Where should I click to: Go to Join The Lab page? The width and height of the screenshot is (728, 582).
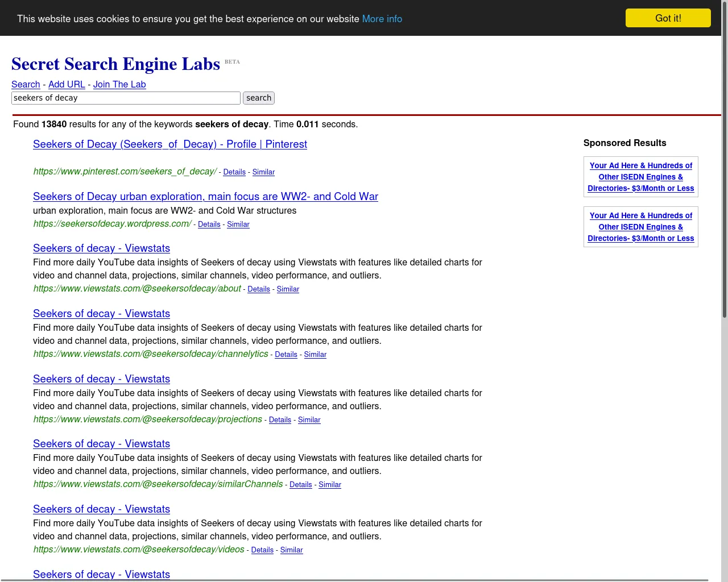tap(119, 84)
